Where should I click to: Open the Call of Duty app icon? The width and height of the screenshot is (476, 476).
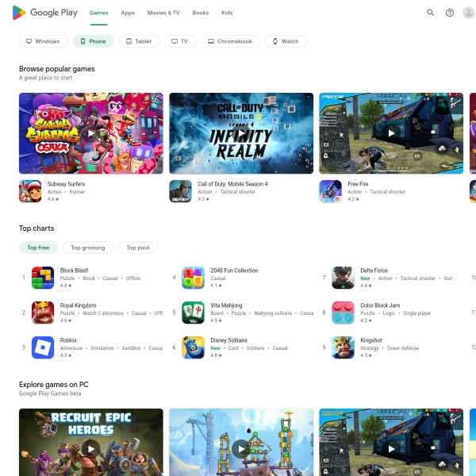pos(181,191)
